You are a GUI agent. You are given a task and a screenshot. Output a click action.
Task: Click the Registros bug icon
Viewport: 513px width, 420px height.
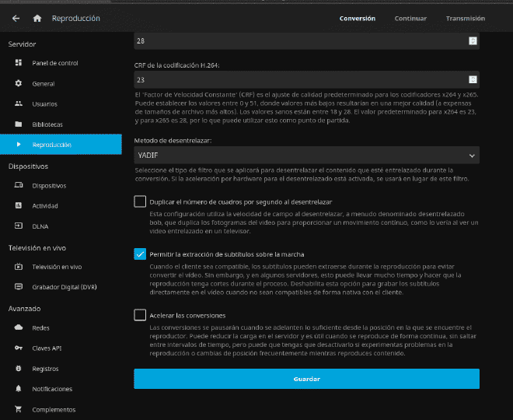[19, 368]
